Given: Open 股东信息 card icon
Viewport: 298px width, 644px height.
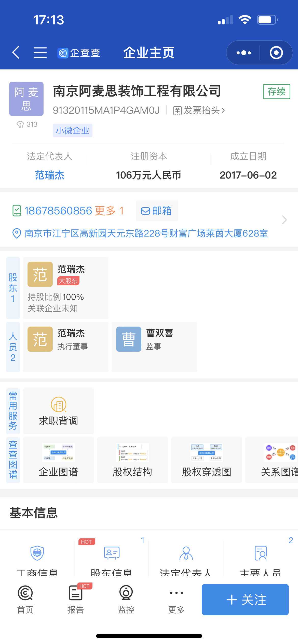Looking at the screenshot, I should point(112,553).
